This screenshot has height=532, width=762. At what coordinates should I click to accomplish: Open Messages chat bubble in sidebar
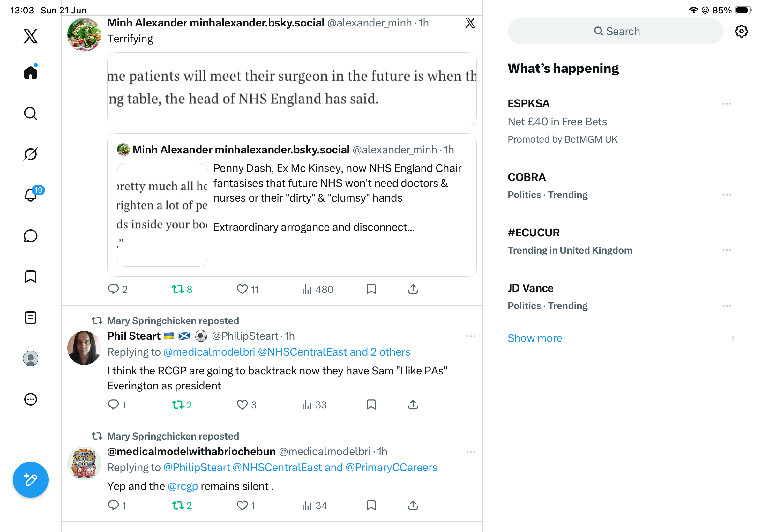pos(31,236)
